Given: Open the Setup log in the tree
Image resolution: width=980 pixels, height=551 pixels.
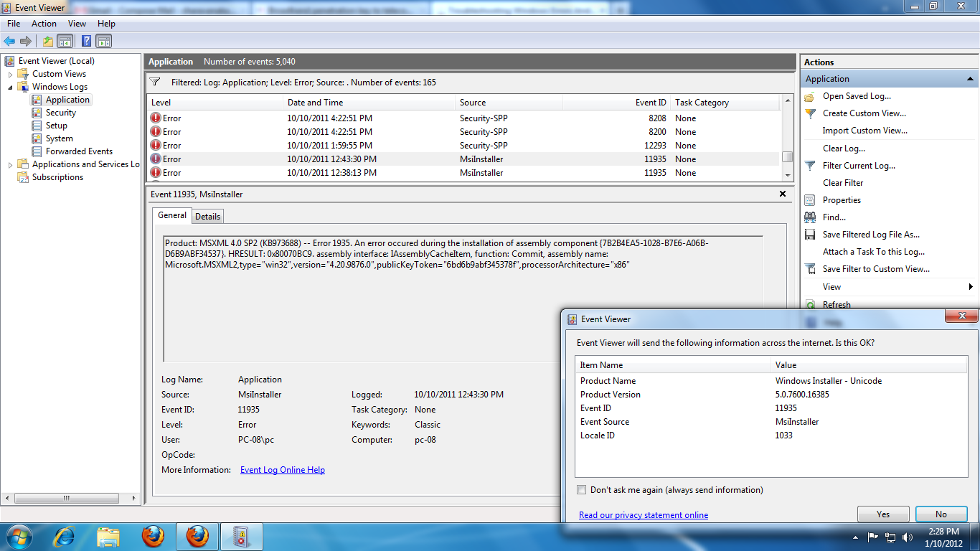Looking at the screenshot, I should (x=57, y=126).
